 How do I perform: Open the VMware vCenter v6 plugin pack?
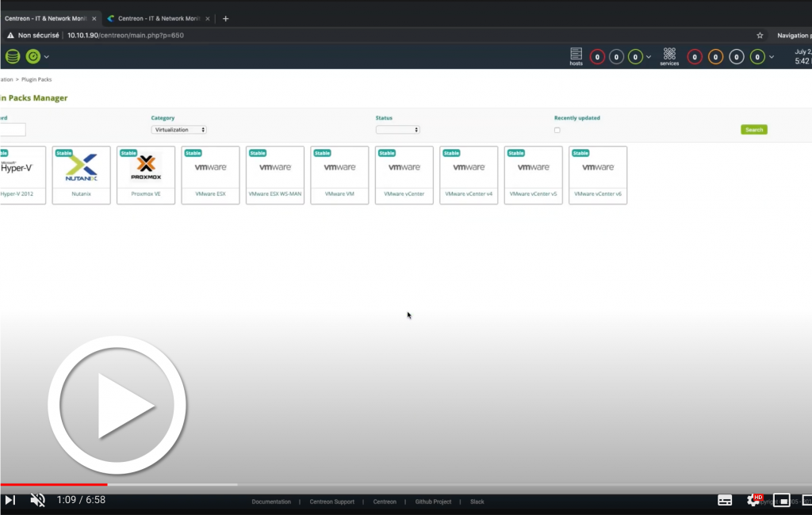pos(598,175)
